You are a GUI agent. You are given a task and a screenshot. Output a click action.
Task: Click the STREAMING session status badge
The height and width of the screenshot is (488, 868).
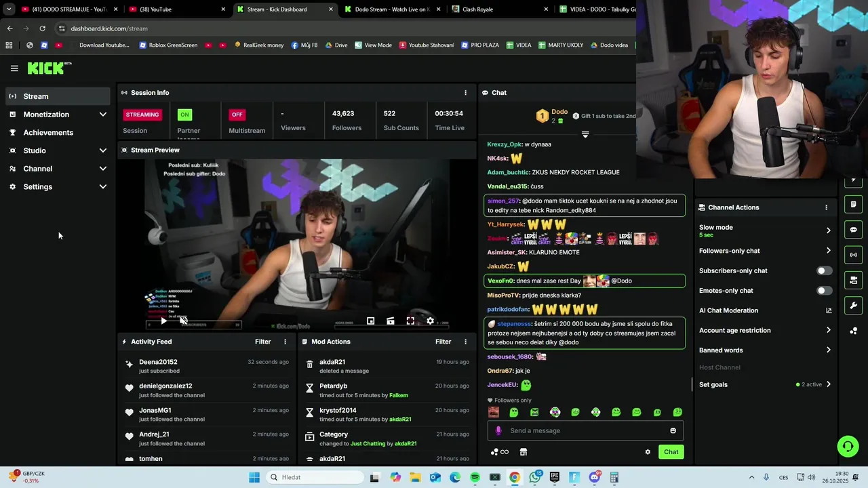tap(142, 115)
